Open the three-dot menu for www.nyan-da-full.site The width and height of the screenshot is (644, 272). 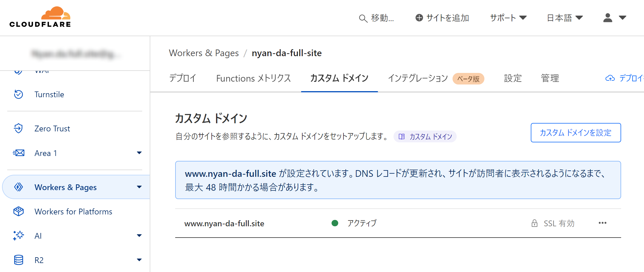(602, 223)
